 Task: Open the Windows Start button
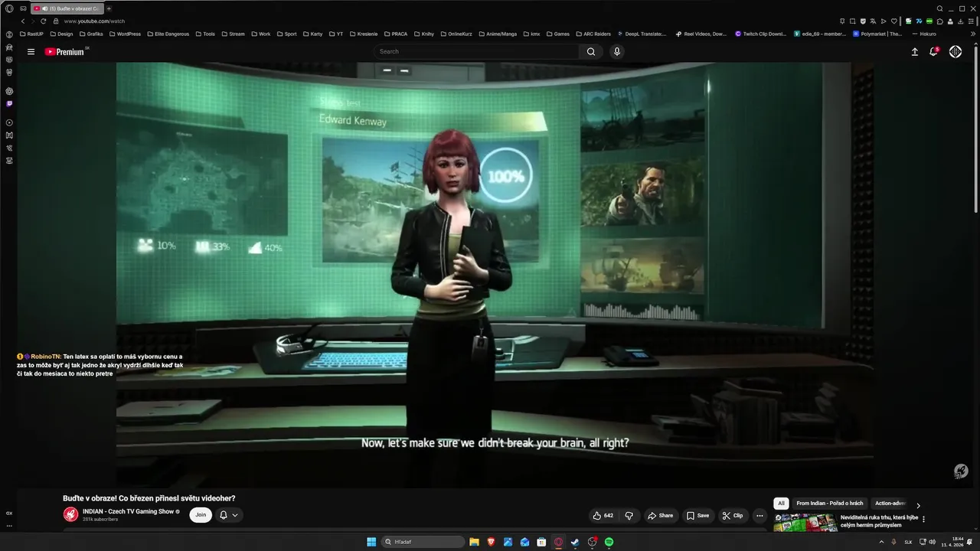click(x=371, y=542)
